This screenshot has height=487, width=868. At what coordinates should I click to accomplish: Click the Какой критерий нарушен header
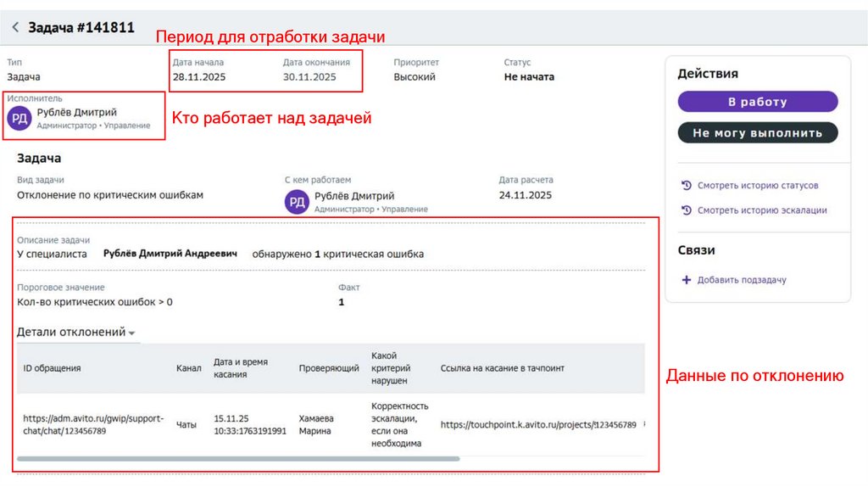(x=390, y=368)
